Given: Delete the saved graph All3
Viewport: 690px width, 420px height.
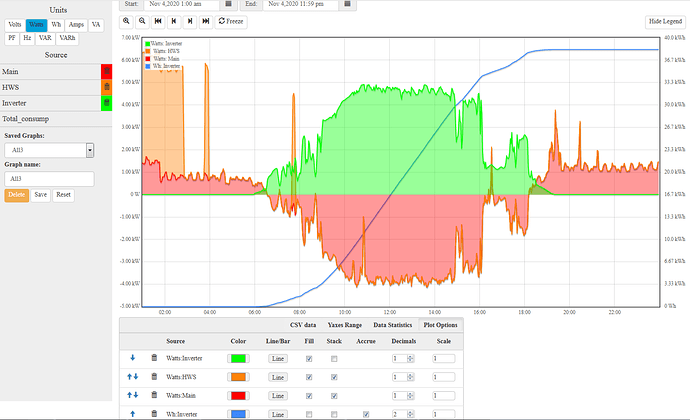Looking at the screenshot, I should tap(17, 195).
